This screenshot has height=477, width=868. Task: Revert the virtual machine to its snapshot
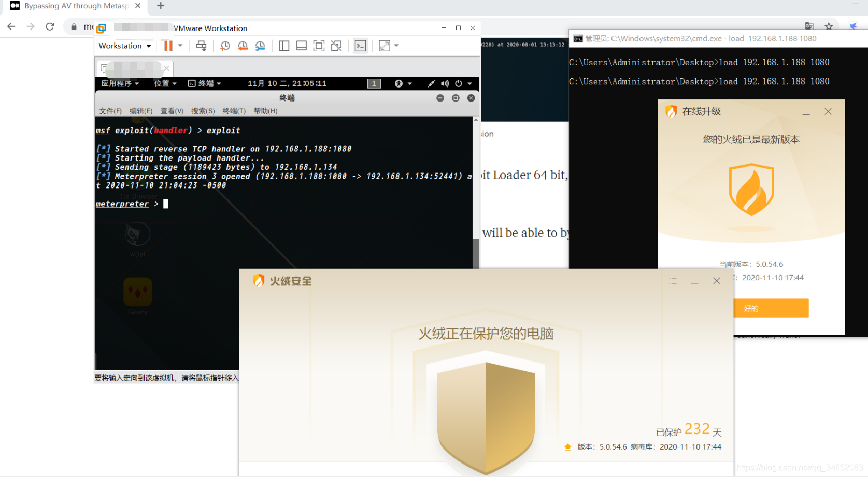tap(243, 46)
